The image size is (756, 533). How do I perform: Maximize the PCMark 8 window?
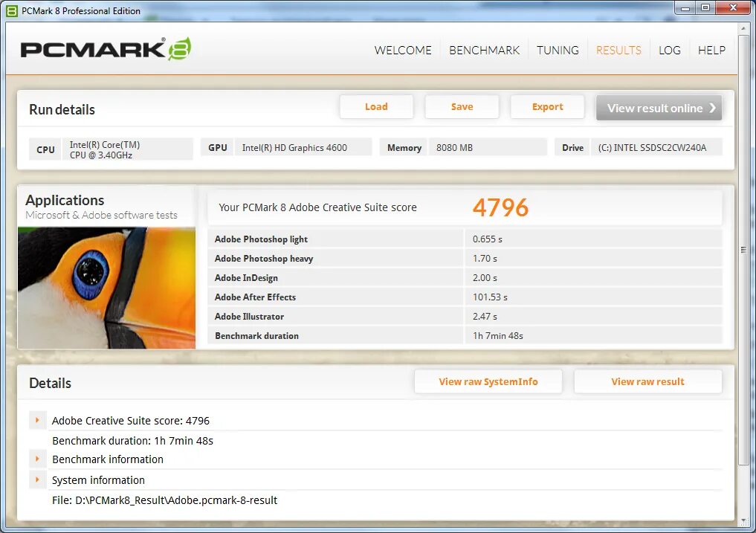705,8
